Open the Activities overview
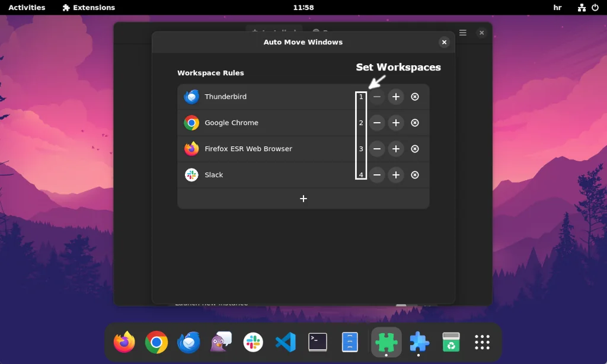The image size is (607, 364). pyautogui.click(x=27, y=7)
